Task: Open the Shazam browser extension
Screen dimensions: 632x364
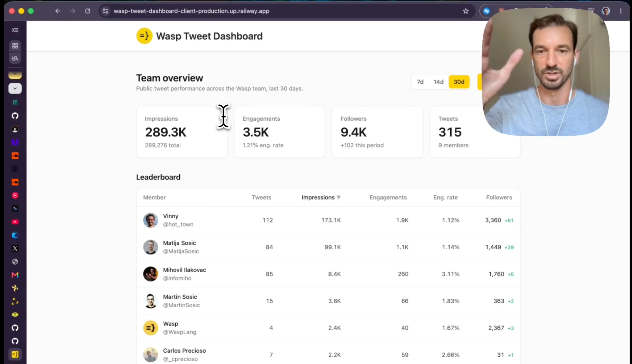Action: click(x=487, y=11)
